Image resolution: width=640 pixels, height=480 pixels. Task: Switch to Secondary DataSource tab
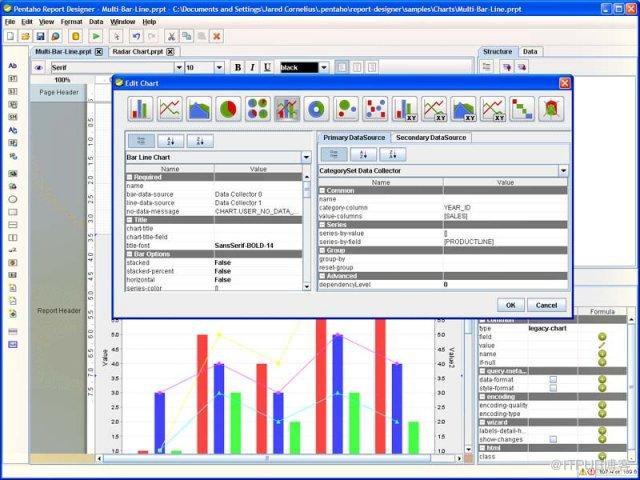click(431, 138)
